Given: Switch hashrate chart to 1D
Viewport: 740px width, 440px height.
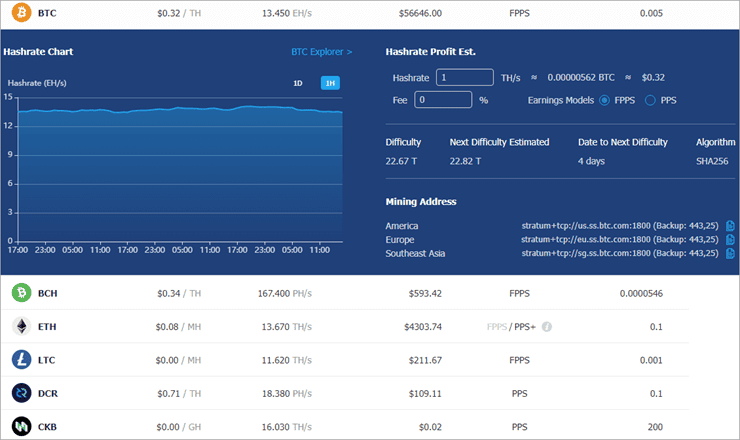Looking at the screenshot, I should coord(297,83).
